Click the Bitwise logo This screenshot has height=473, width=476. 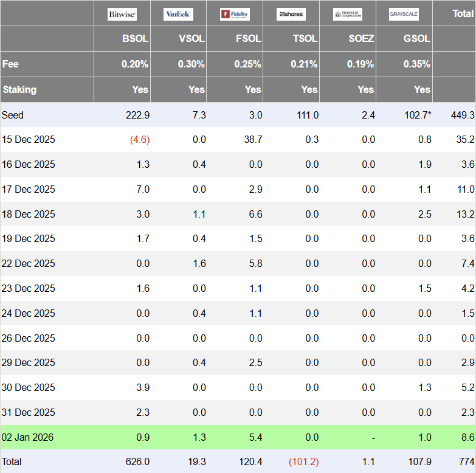click(122, 14)
